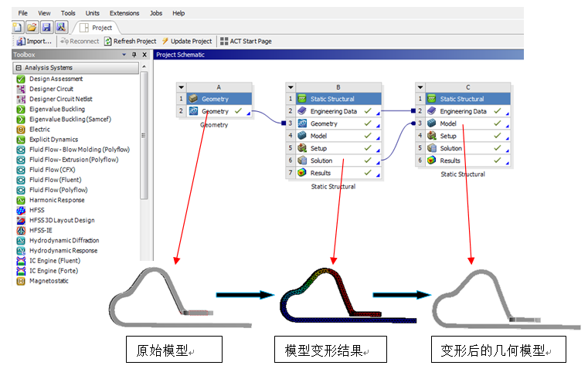This screenshot has height=379, width=588.
Task: Select Fluid Flow - Blow Molding (Polyflow)
Action: (x=79, y=150)
